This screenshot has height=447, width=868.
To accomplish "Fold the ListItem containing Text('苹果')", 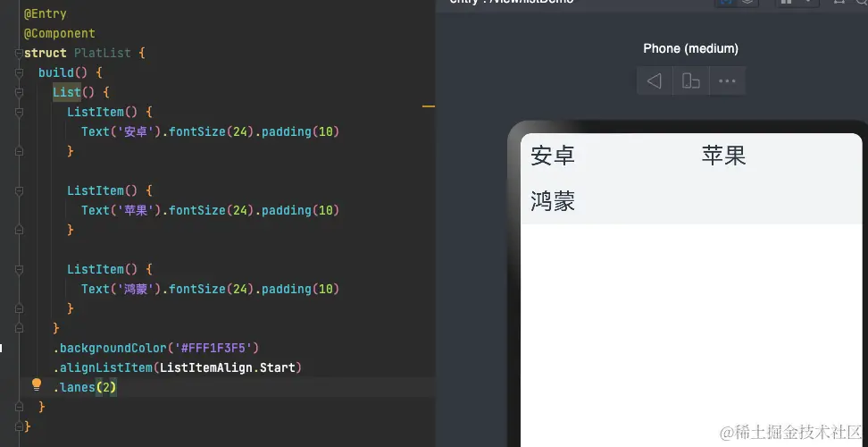I will [19, 190].
